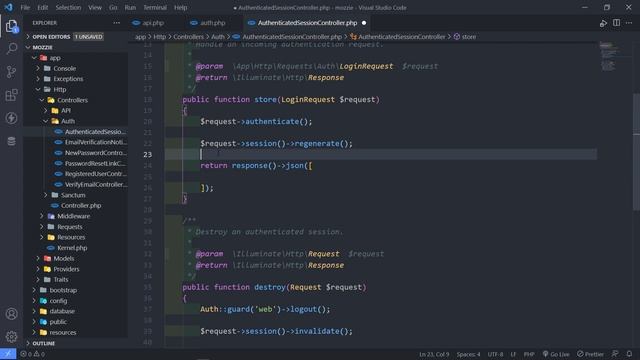
Task: Open the Source Control view
Action: [11, 72]
